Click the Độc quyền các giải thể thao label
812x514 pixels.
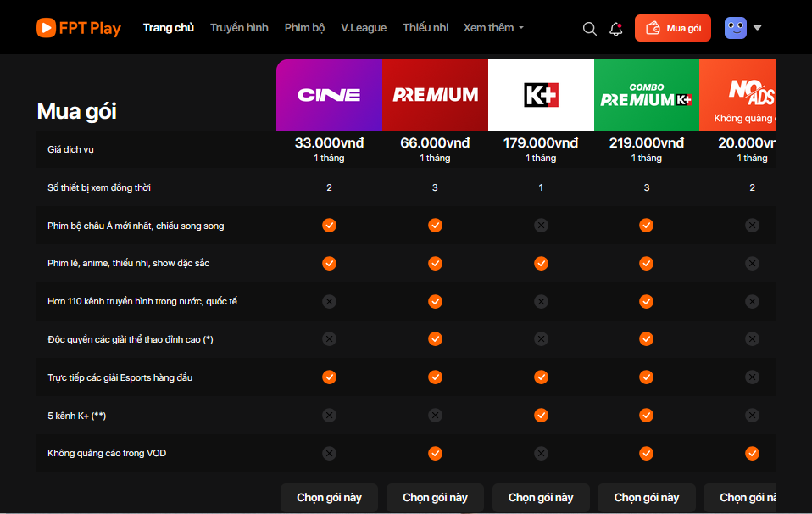[131, 339]
